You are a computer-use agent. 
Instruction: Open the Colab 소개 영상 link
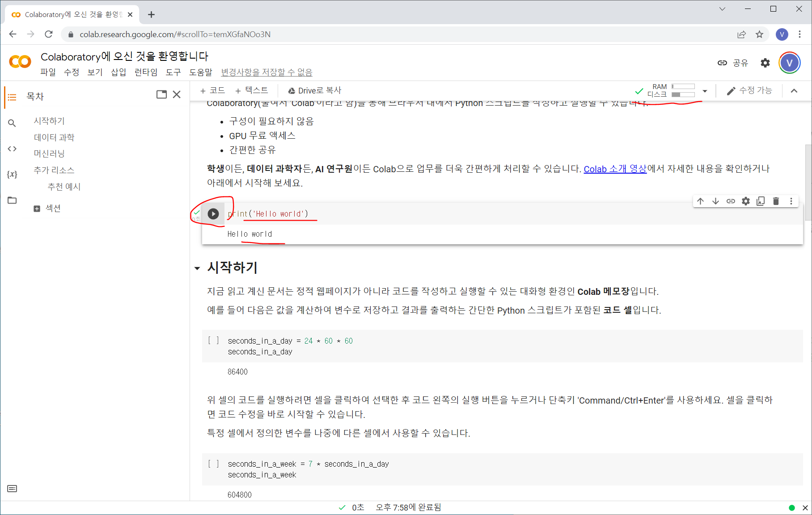point(615,169)
